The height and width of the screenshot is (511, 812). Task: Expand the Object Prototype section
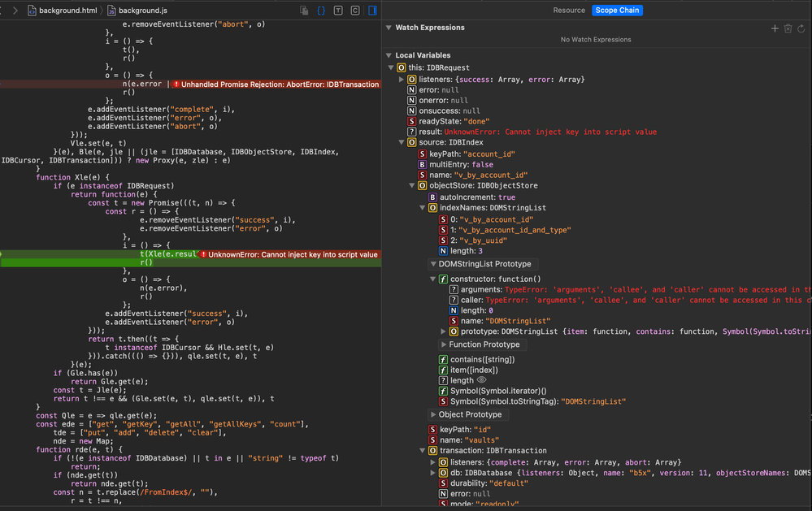(x=432, y=414)
